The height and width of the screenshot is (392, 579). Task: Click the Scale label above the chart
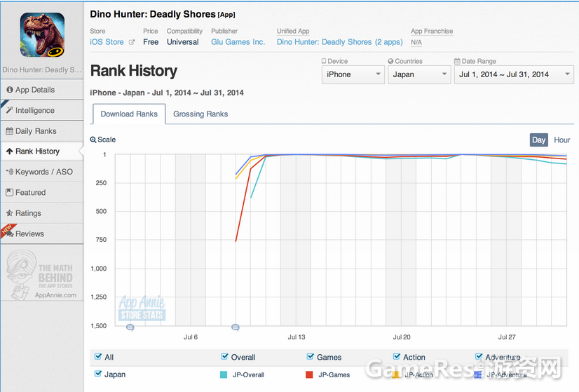107,140
